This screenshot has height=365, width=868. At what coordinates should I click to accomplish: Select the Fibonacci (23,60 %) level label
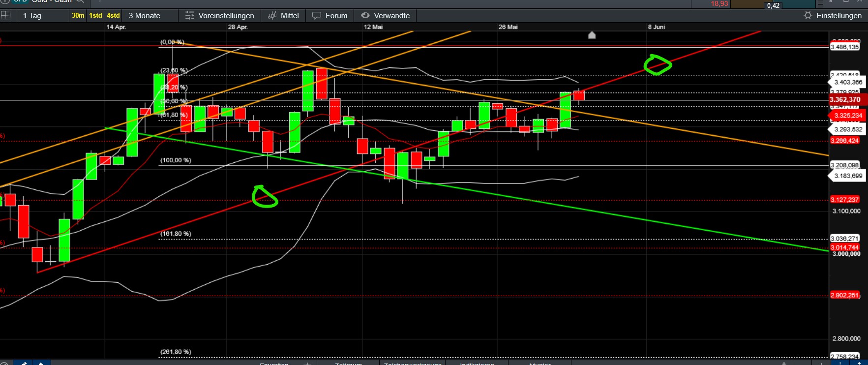(x=174, y=70)
